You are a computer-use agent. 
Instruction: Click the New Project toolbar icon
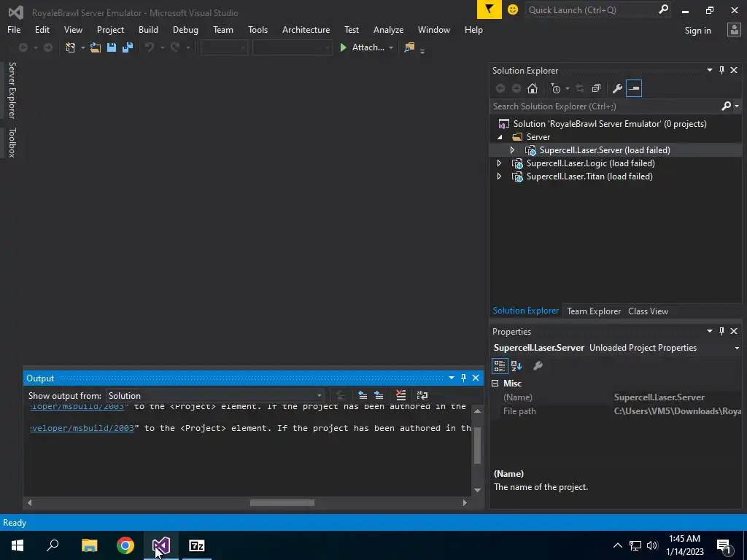[71, 47]
